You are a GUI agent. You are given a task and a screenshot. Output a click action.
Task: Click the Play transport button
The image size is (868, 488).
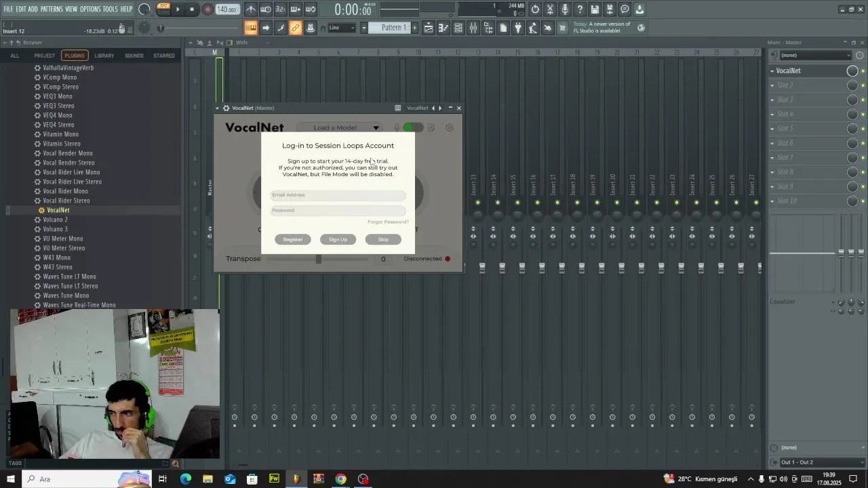178,9
